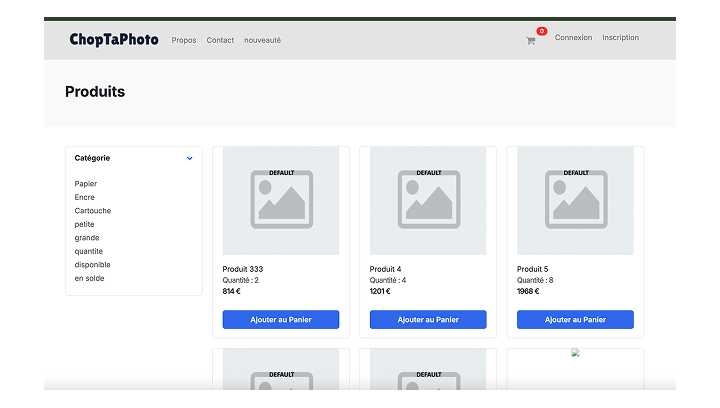Click Quantité : 4 text
Image resolution: width=720 pixels, height=408 pixels.
coord(388,280)
